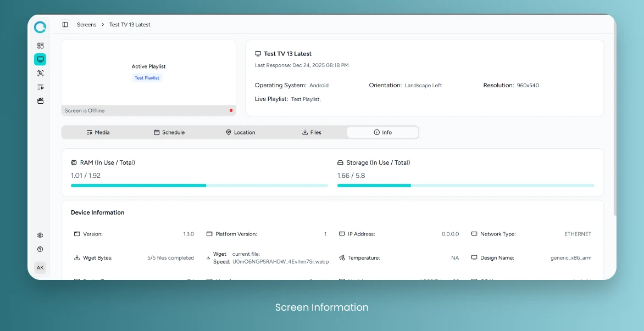644x331 pixels.
Task: Click the app logo in the sidebar
Action: pos(40,27)
